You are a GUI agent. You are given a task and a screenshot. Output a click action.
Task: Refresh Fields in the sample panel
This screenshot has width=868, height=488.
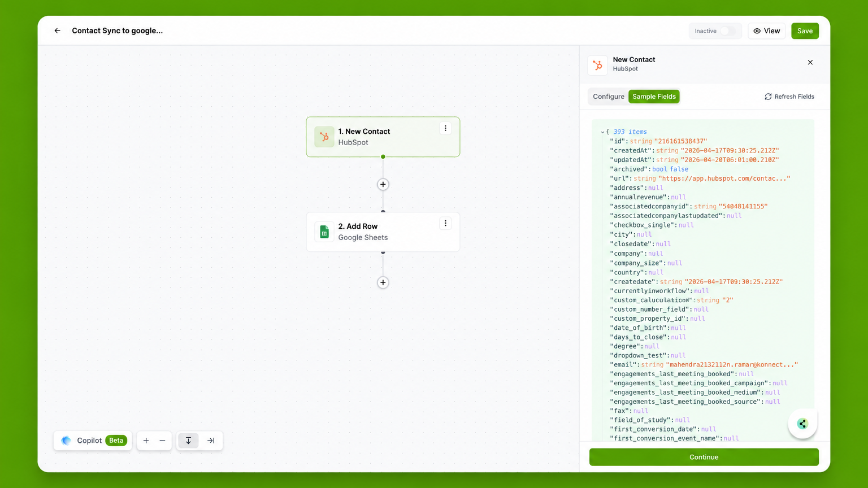pyautogui.click(x=789, y=97)
